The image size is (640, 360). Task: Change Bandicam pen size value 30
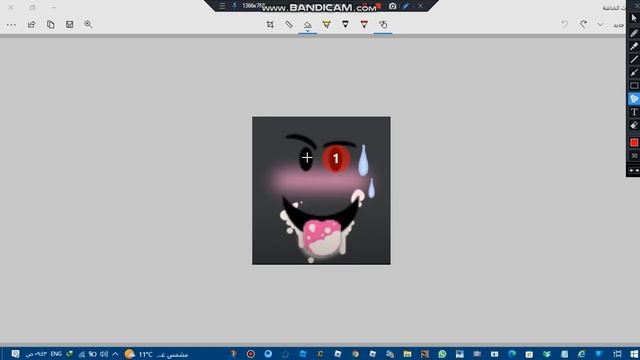coord(634,156)
